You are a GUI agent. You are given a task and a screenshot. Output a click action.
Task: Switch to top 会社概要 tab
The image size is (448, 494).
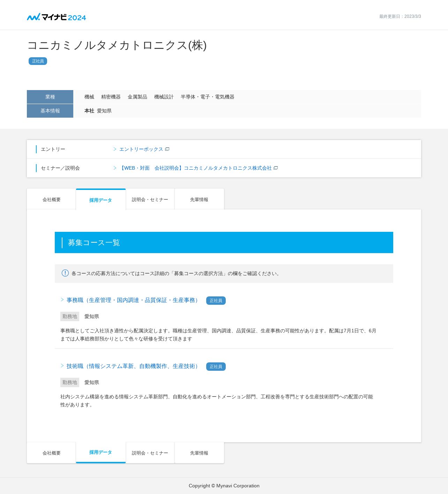coord(51,199)
